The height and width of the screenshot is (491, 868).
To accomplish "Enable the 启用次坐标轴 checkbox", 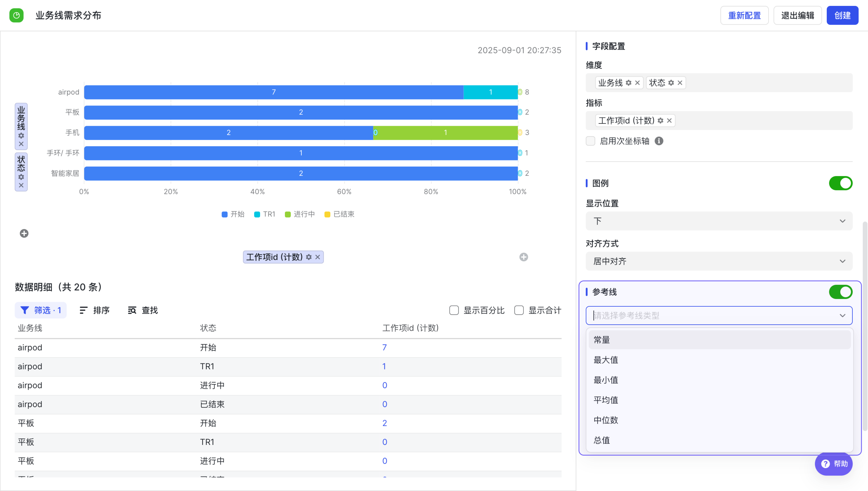I will [590, 141].
